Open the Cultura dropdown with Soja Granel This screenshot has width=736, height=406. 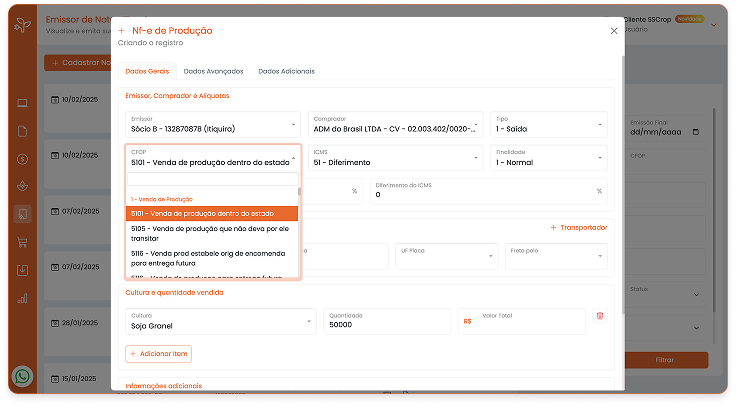pyautogui.click(x=220, y=321)
